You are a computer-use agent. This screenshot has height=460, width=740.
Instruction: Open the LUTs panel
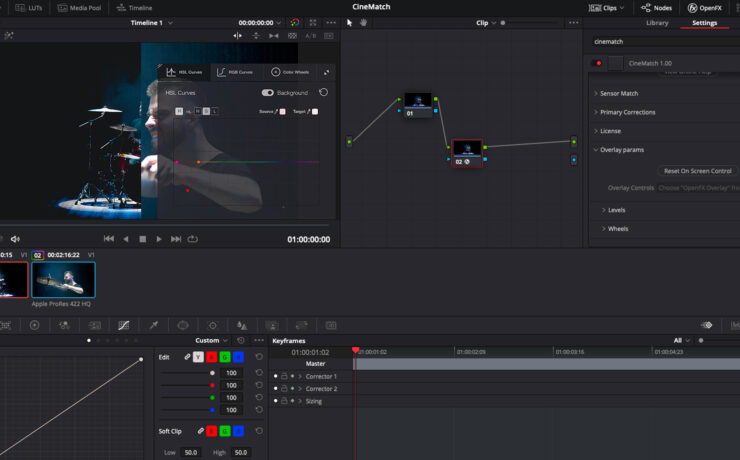(x=28, y=8)
